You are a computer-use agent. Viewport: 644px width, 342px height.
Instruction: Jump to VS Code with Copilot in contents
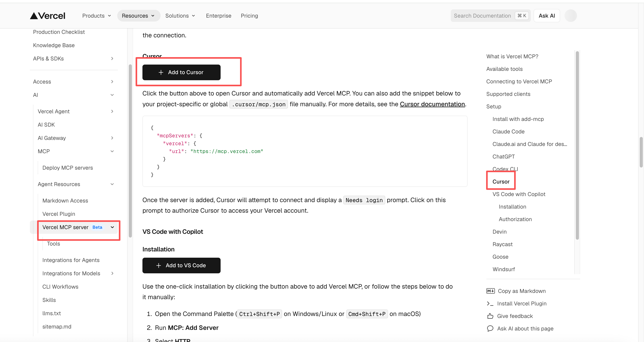[519, 194]
